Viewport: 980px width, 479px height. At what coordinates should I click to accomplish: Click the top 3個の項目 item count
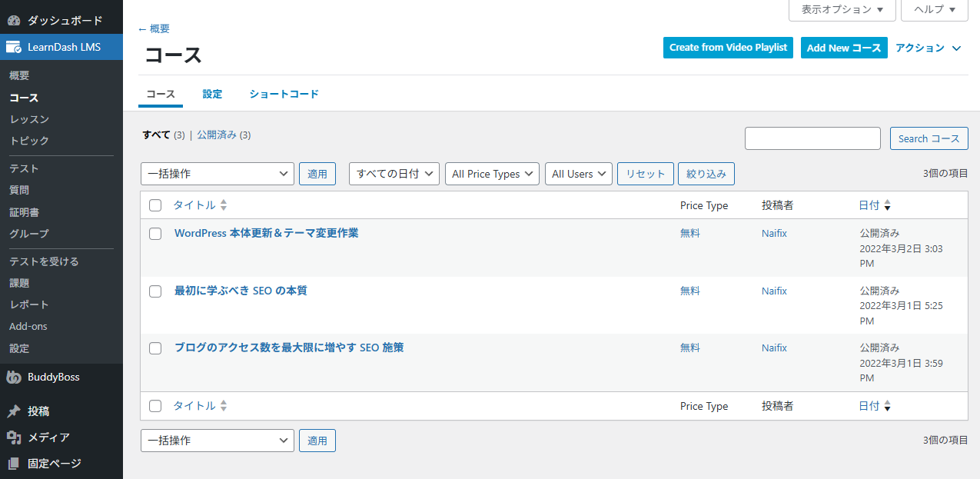945,174
